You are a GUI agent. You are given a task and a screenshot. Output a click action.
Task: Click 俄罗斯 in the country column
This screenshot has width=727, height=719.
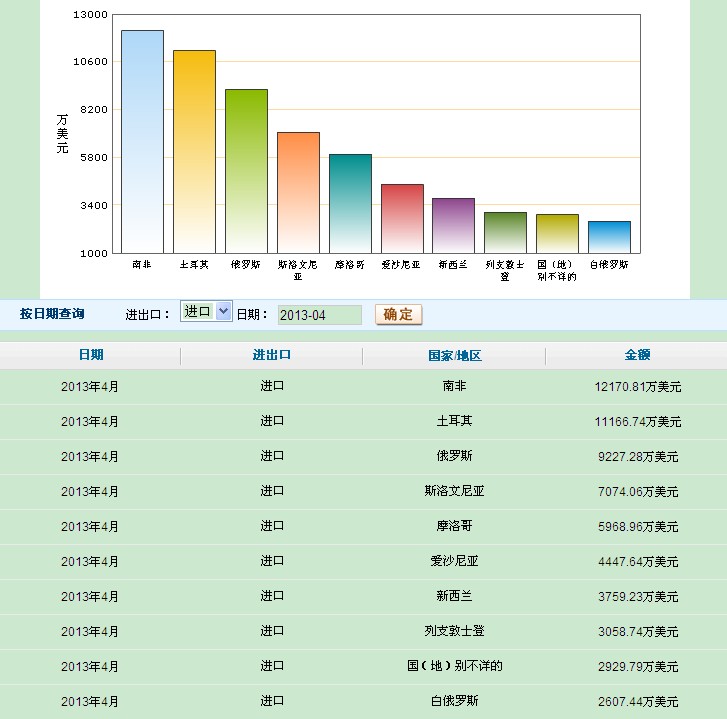coord(454,456)
